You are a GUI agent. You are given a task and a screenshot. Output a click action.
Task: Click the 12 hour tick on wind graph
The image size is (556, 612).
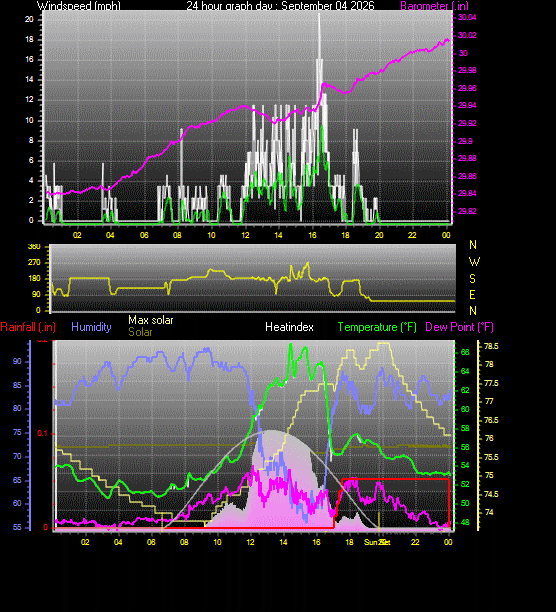(245, 235)
